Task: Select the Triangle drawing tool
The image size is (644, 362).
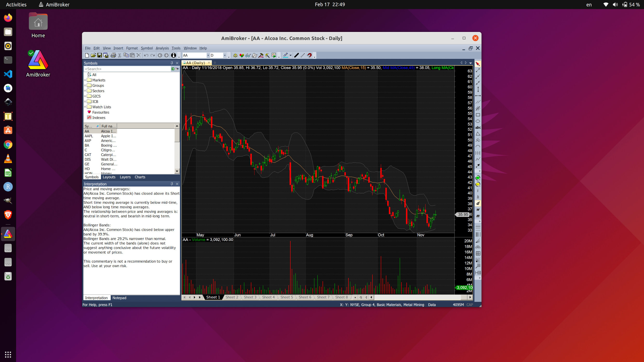Action: (x=478, y=134)
